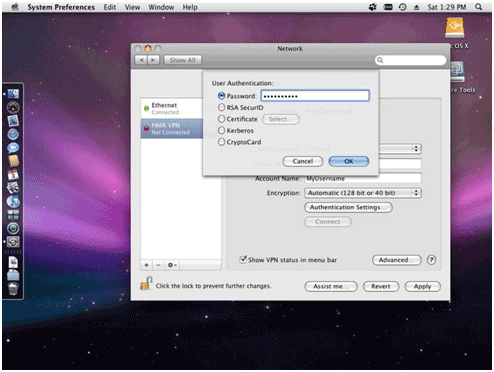This screenshot has height=372, width=494.
Task: Click the Network window search field
Action: (410, 60)
